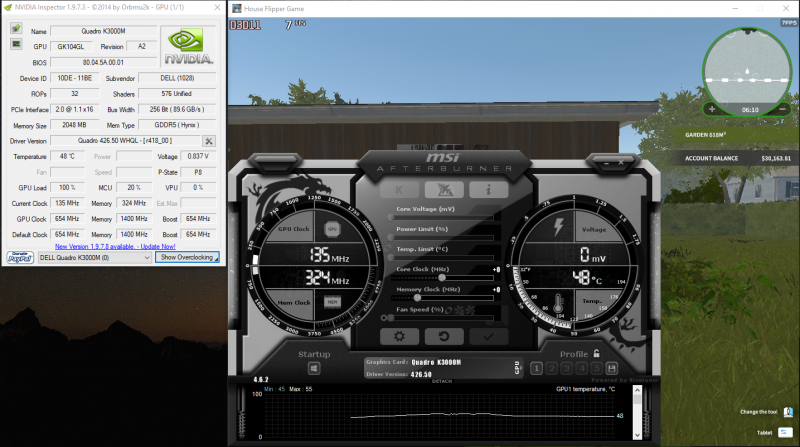Open MSI Kombustor with the K button
The image size is (800, 447).
399,190
